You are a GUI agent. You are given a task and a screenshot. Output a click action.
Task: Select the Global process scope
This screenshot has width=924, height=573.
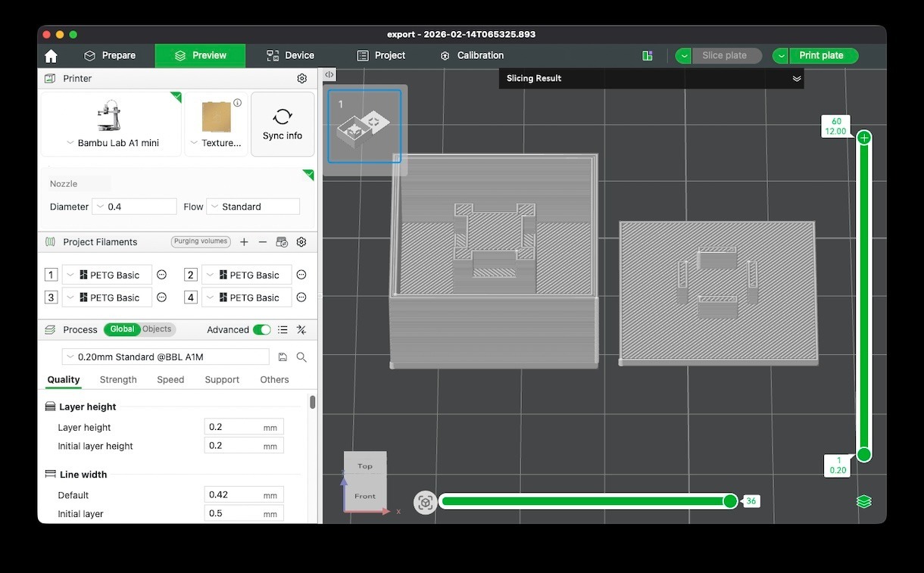pyautogui.click(x=122, y=329)
